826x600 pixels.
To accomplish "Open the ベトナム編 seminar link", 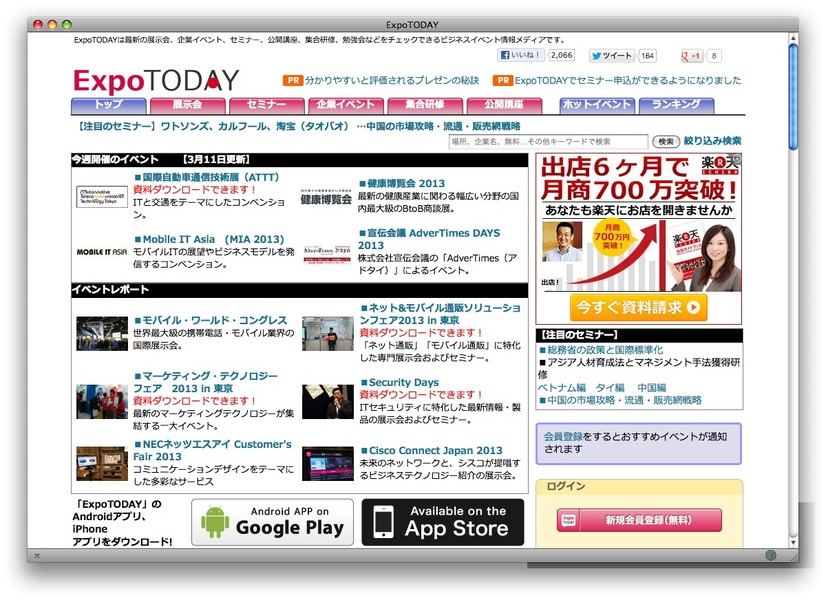I will pos(562,388).
